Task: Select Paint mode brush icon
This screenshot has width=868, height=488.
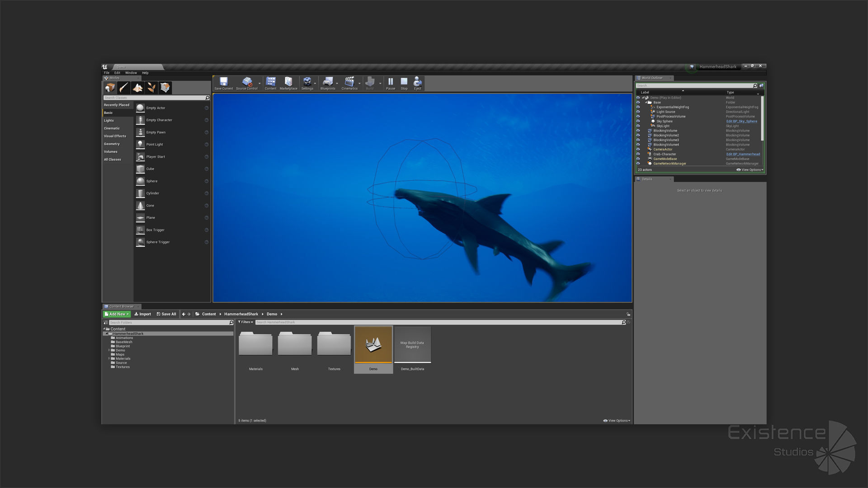Action: coord(124,88)
